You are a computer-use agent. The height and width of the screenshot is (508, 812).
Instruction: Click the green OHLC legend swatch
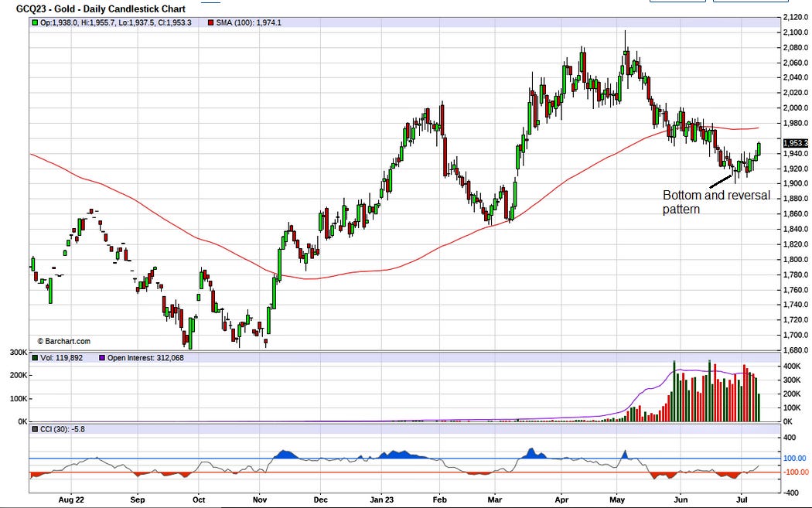click(x=35, y=22)
